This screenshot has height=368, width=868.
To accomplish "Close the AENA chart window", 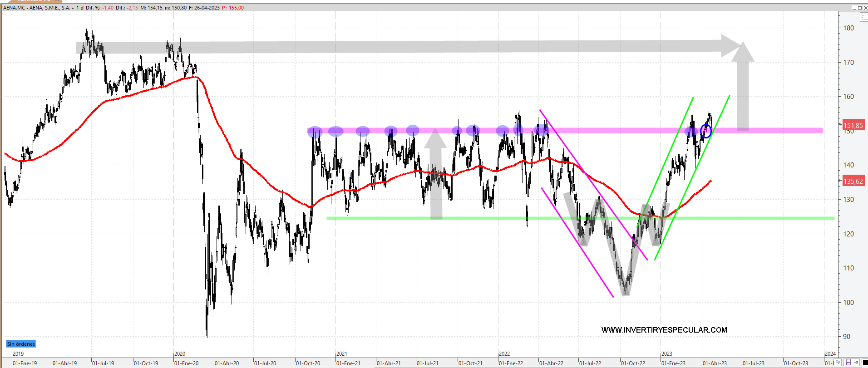I will (865, 8).
